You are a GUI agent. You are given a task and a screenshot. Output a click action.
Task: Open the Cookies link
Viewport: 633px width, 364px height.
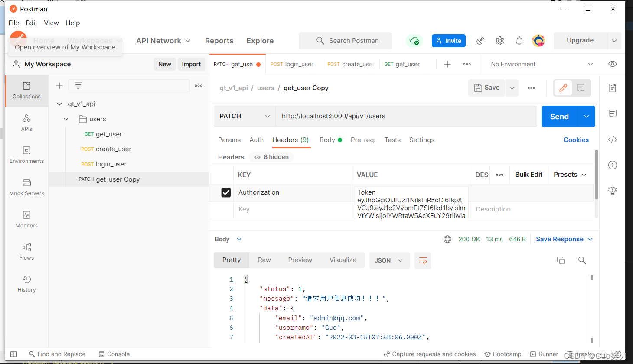[576, 140]
